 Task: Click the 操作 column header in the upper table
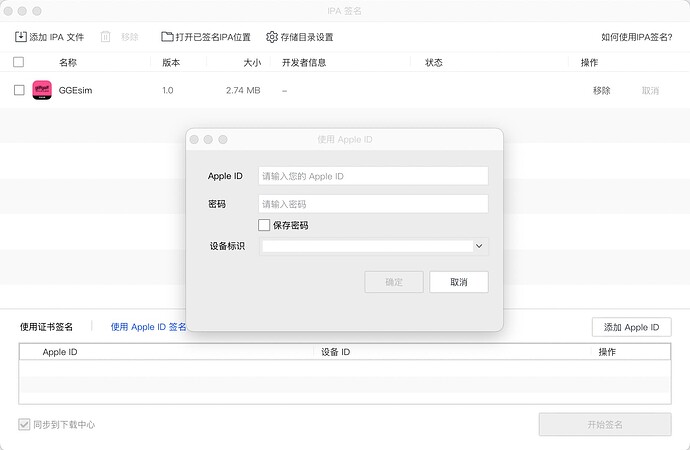590,62
